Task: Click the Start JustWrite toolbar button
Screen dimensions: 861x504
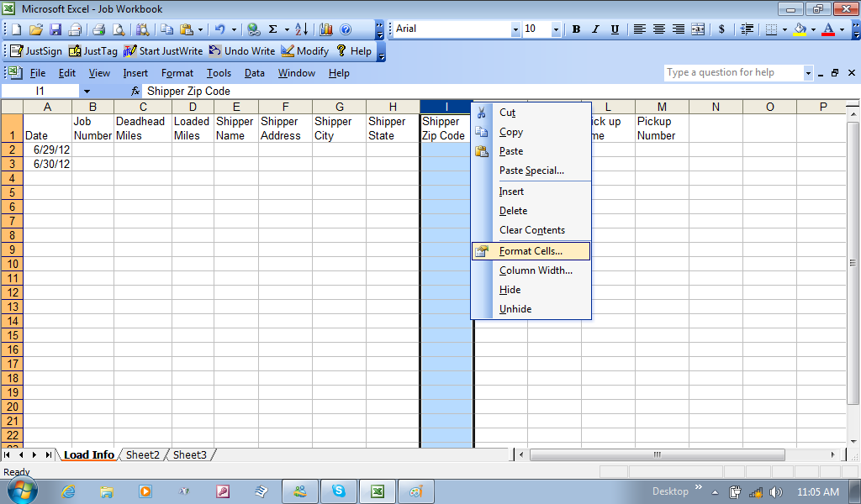Action: click(164, 51)
